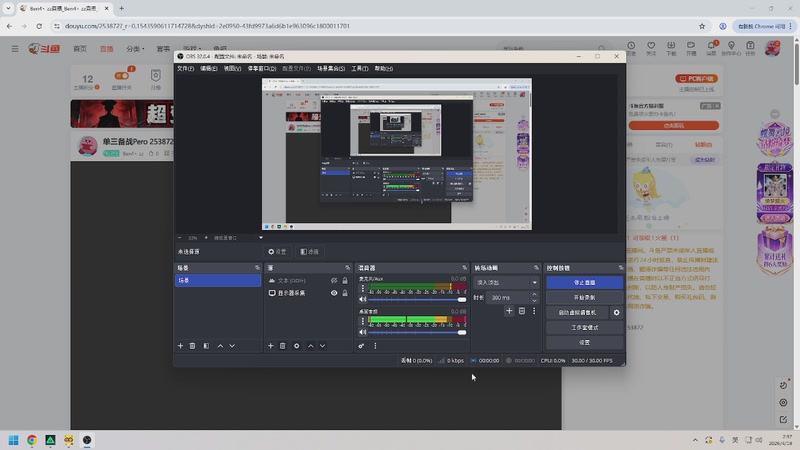Open the 工具(T) menu
This screenshot has height=450, width=800.
click(x=360, y=69)
